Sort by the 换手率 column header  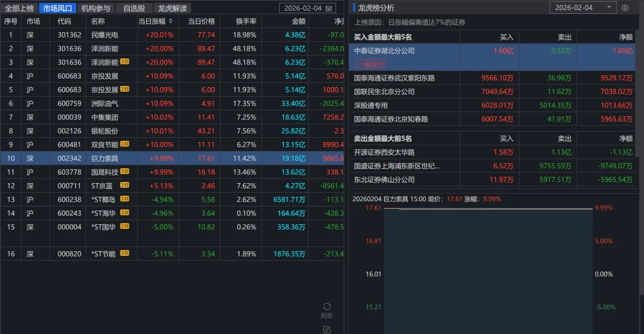pyautogui.click(x=246, y=21)
